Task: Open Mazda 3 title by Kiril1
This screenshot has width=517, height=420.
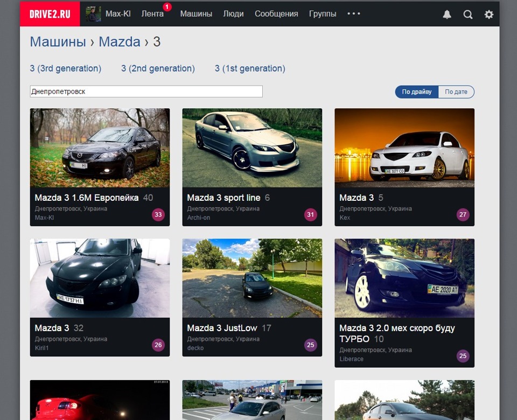Action: click(52, 328)
